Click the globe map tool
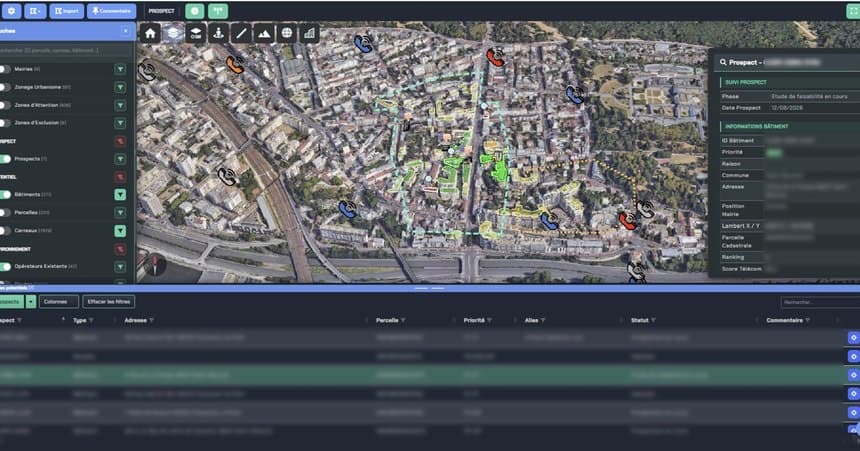This screenshot has height=451, width=860. point(286,33)
